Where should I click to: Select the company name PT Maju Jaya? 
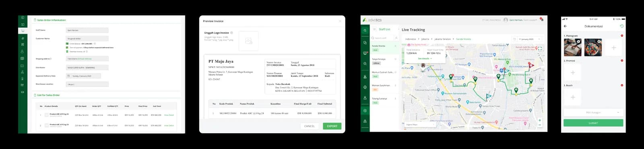tap(221, 61)
